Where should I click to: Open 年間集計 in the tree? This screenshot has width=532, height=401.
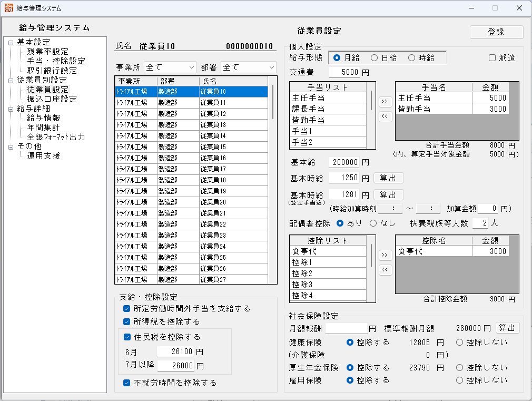pyautogui.click(x=43, y=128)
